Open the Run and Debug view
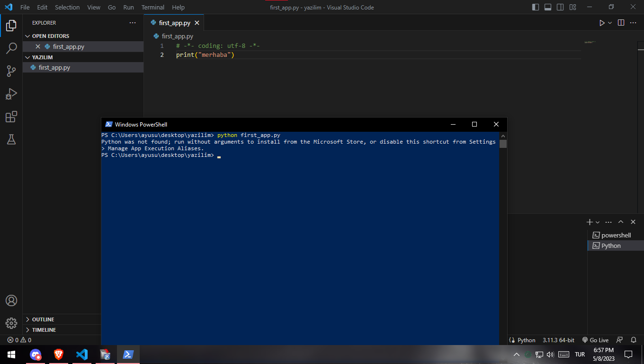The width and height of the screenshot is (644, 364). (11, 94)
